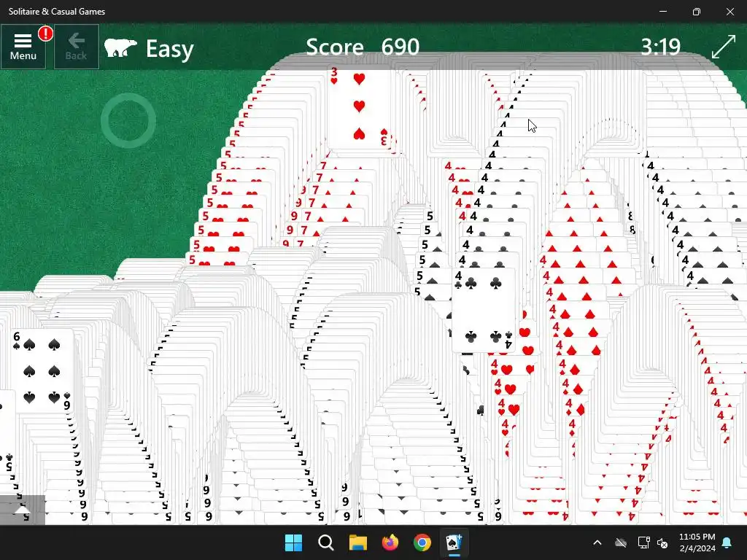Open the 11:05 PM clock and calendar
This screenshot has height=560, width=747.
click(697, 542)
